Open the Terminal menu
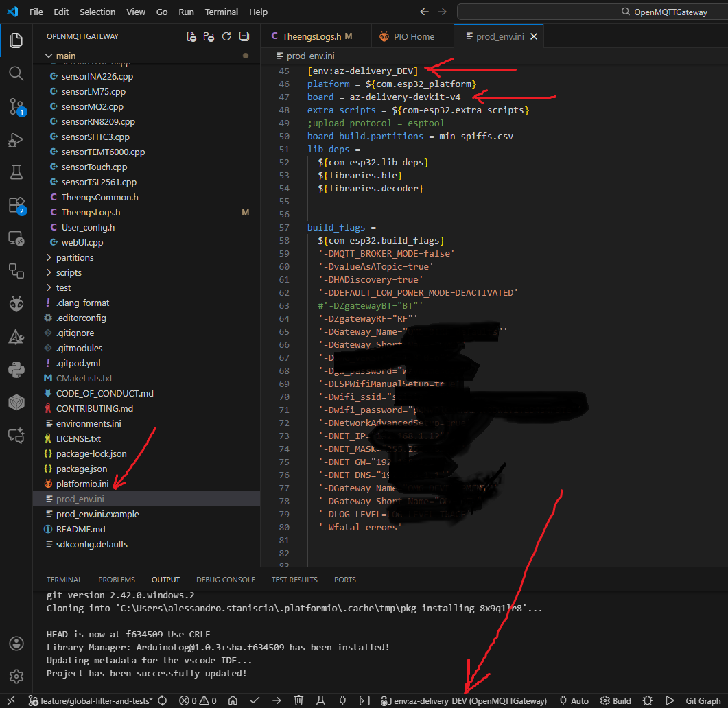 (222, 12)
